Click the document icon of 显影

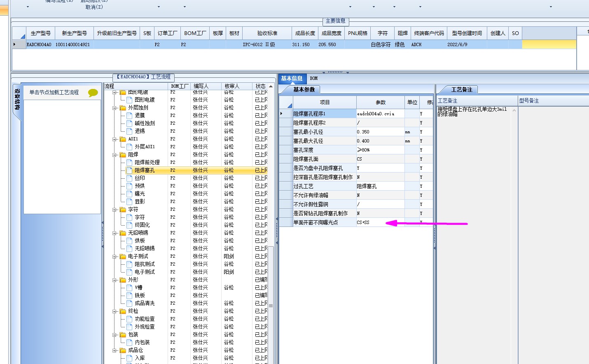pyautogui.click(x=129, y=202)
